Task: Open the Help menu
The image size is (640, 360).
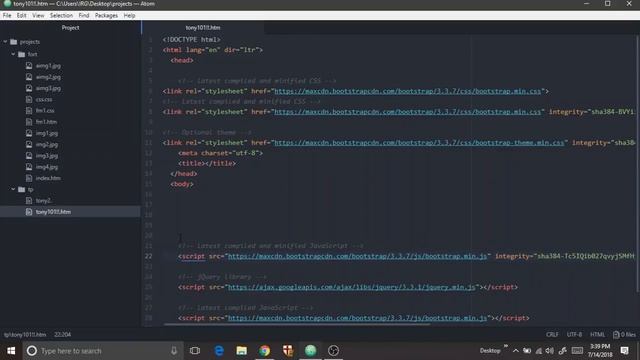Action: tap(129, 16)
